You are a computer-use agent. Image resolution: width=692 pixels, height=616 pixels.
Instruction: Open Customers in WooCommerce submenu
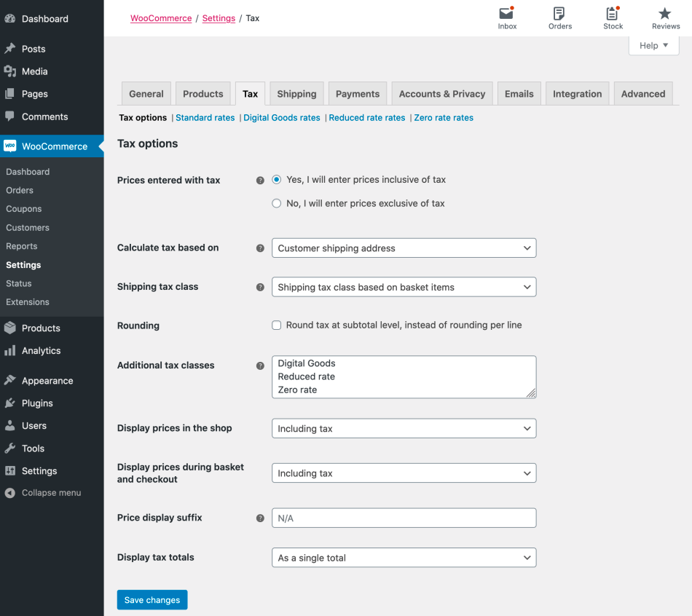click(28, 228)
